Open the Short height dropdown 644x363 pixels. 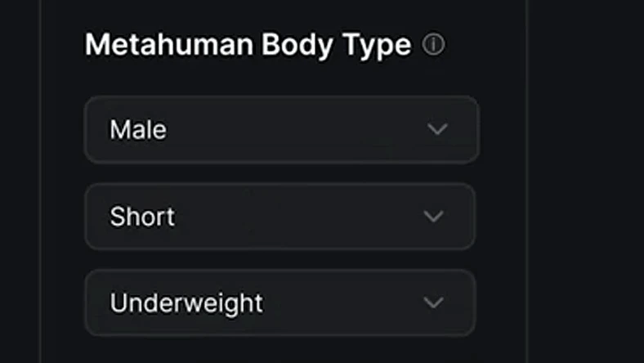tap(280, 217)
